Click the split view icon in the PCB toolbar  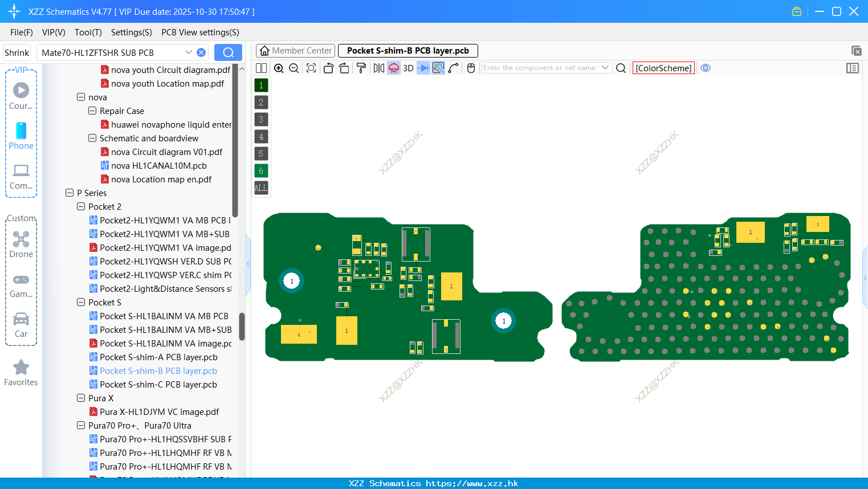tap(262, 68)
